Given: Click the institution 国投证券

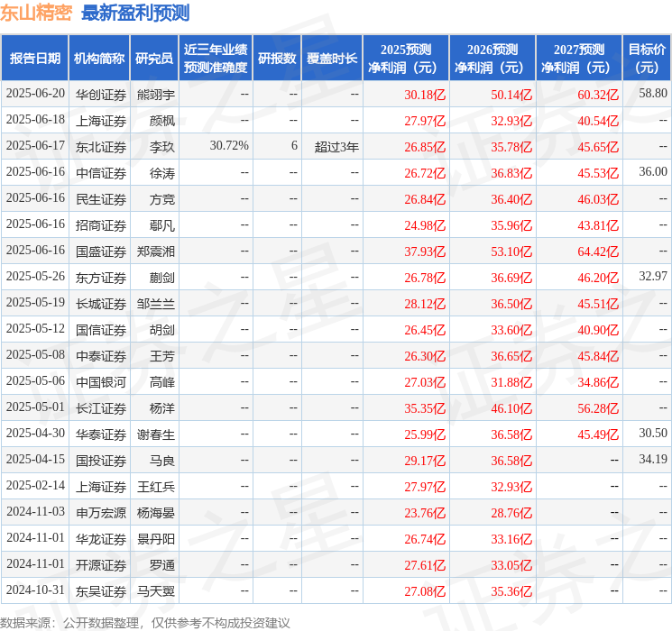Looking at the screenshot, I should tap(101, 461).
